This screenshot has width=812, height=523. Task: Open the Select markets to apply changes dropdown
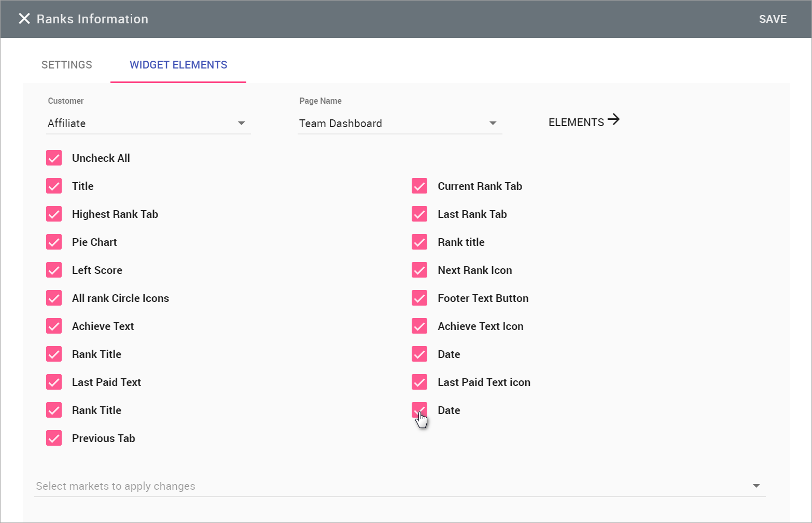(400, 486)
